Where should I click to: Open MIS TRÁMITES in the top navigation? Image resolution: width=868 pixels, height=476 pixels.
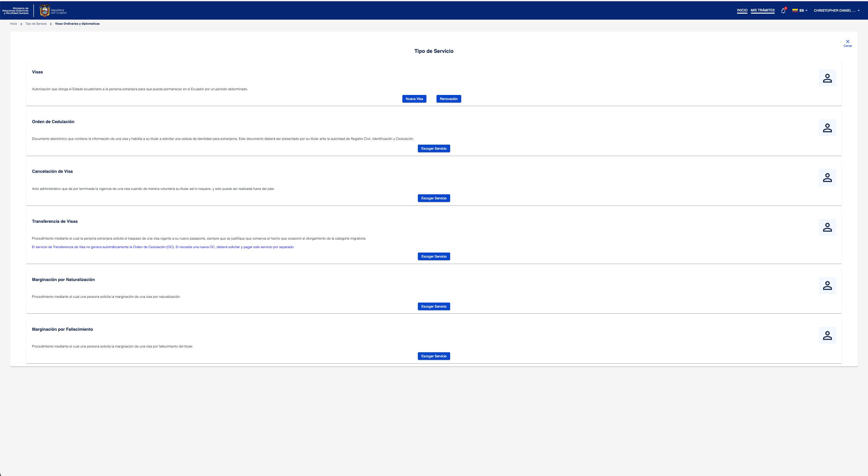click(x=763, y=10)
